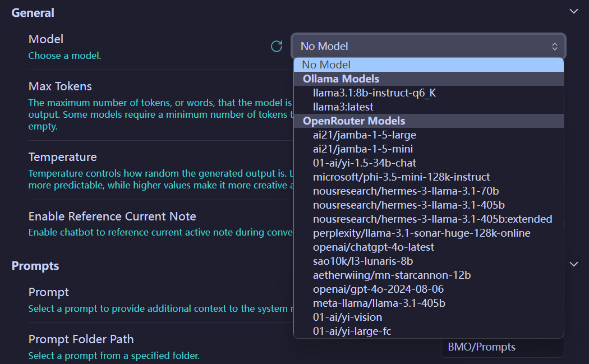Screen dimensions: 589x364
Task: Select the No Model option
Action: coord(428,64)
